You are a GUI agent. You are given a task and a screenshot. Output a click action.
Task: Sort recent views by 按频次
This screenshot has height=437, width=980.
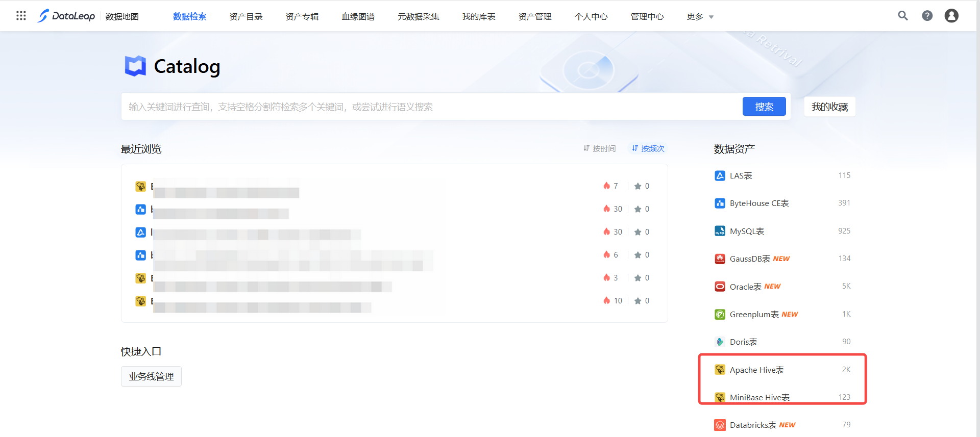[x=648, y=148]
